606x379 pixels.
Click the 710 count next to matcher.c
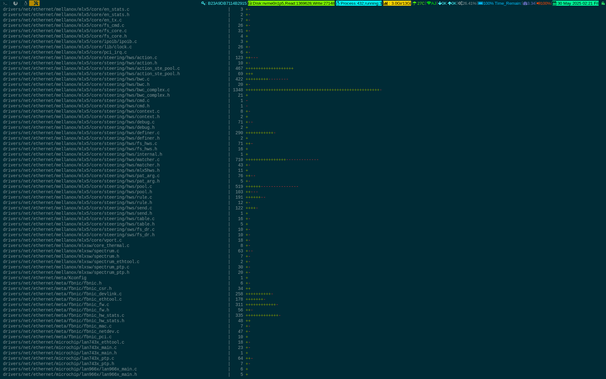click(239, 160)
